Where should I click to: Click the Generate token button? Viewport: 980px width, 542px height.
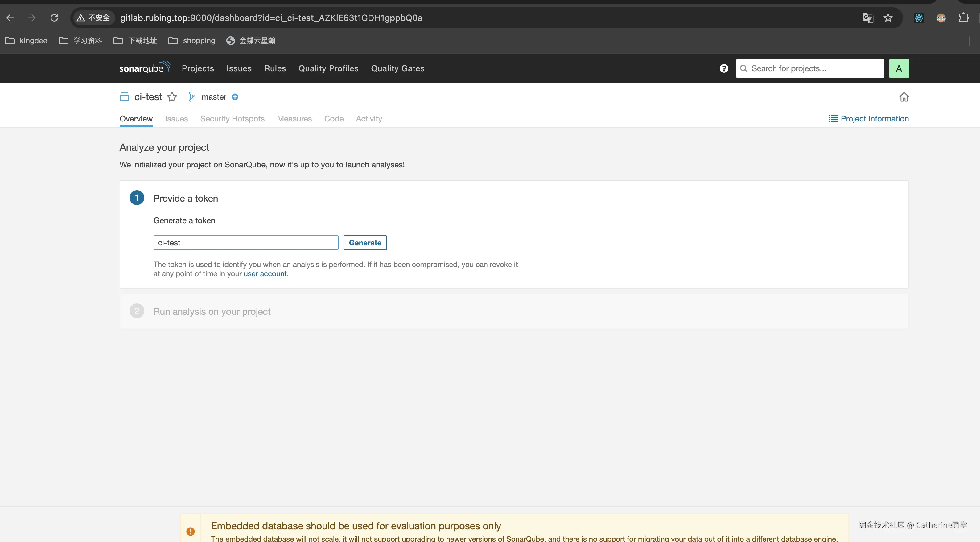pyautogui.click(x=365, y=243)
